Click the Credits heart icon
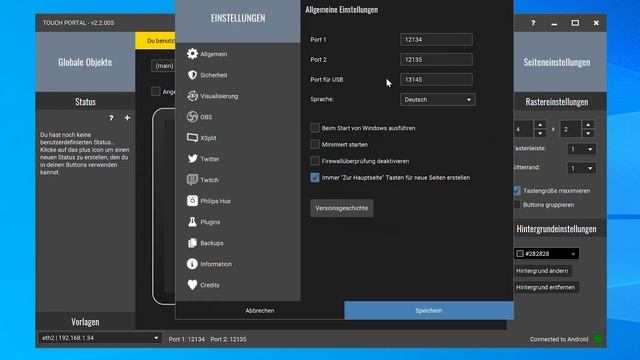640x360 pixels. (x=192, y=285)
